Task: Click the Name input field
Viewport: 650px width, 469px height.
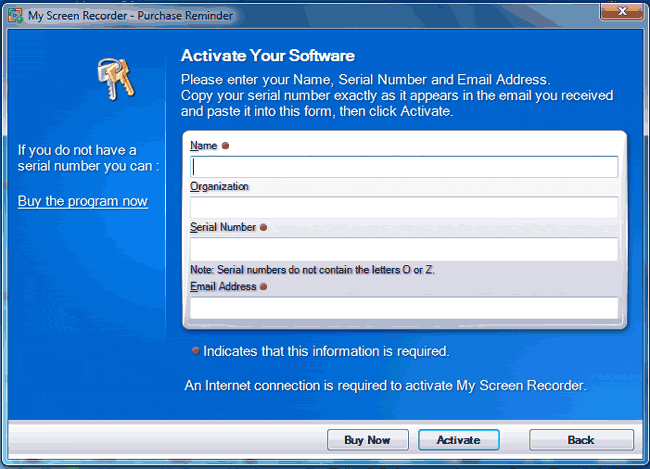Action: click(x=404, y=167)
